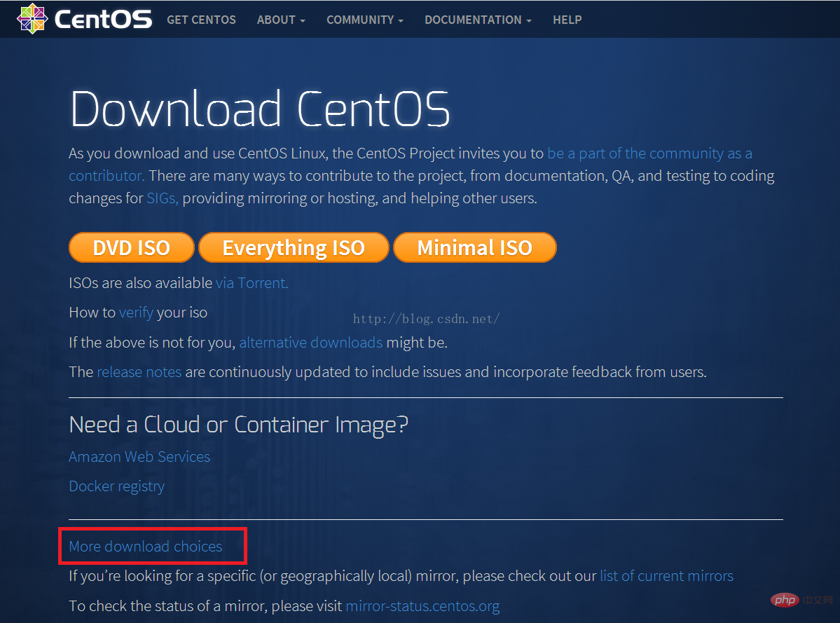The height and width of the screenshot is (623, 840).
Task: Click the Minimal ISO download button
Action: [x=474, y=247]
